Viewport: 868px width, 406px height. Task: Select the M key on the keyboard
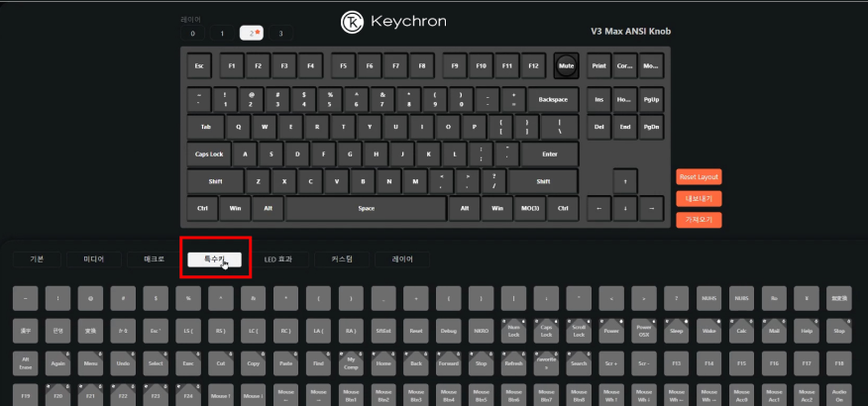coord(415,181)
